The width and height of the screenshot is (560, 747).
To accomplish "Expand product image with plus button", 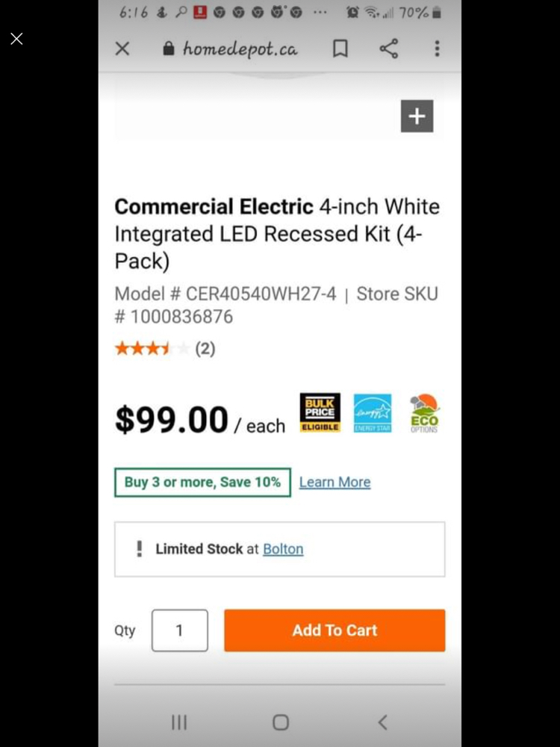I will [x=417, y=116].
